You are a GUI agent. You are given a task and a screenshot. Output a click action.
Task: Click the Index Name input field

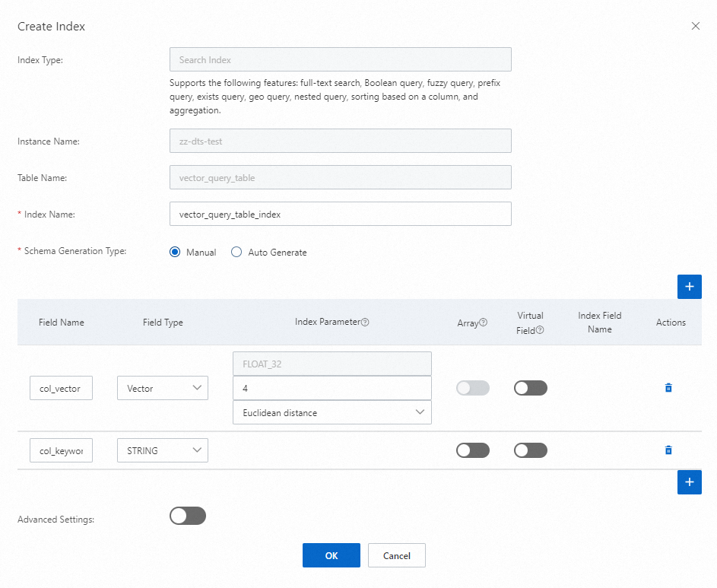pyautogui.click(x=340, y=215)
